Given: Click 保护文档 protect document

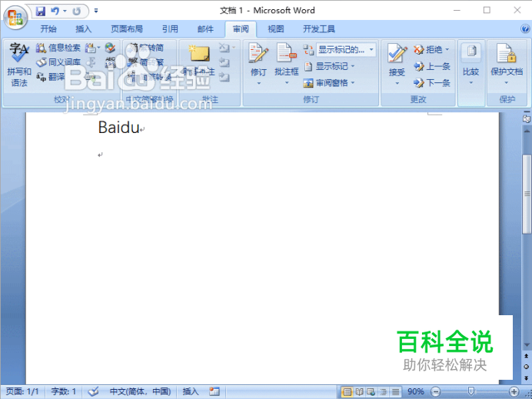Looking at the screenshot, I should (x=507, y=65).
